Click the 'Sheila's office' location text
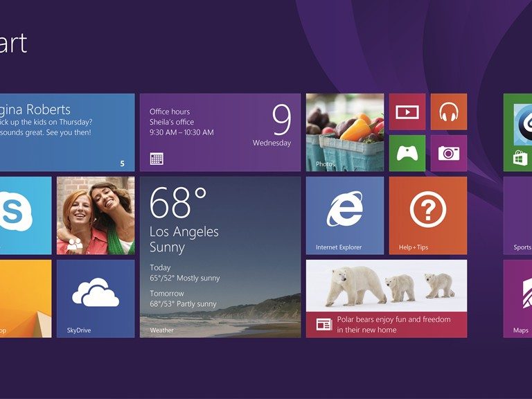The image size is (532, 399). click(x=172, y=122)
